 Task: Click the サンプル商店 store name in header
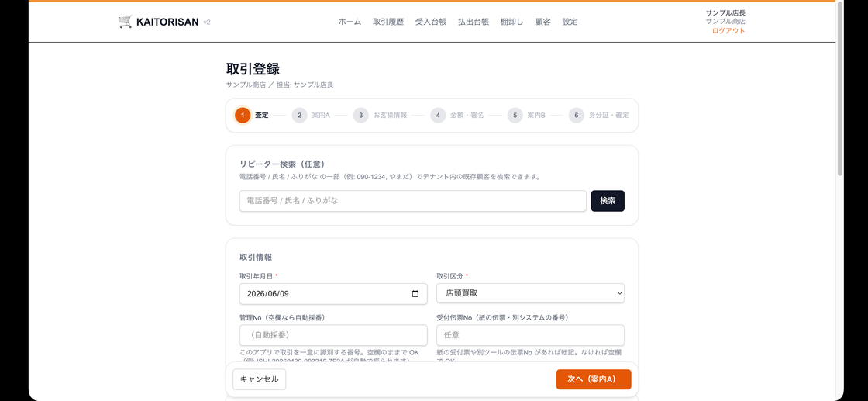(x=725, y=21)
